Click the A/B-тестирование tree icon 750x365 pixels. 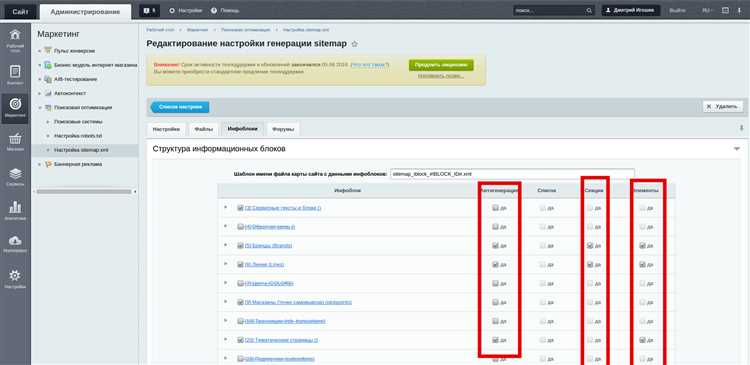click(48, 79)
